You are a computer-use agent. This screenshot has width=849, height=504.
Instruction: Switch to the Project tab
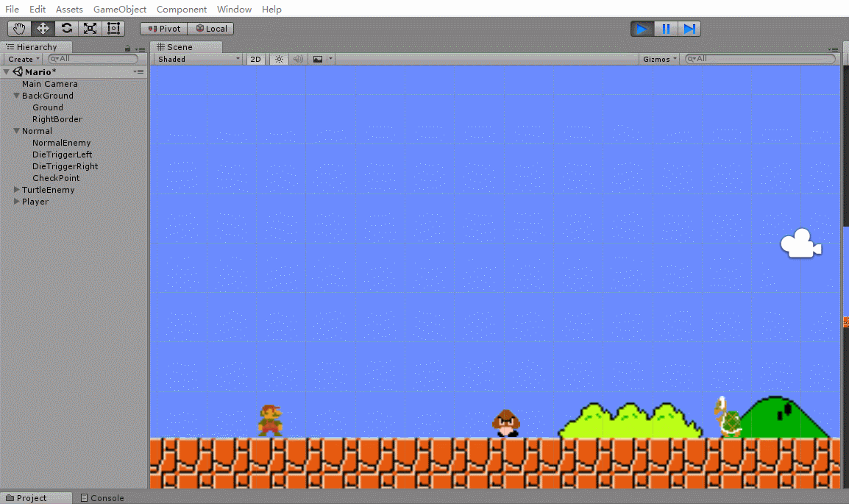click(x=36, y=497)
